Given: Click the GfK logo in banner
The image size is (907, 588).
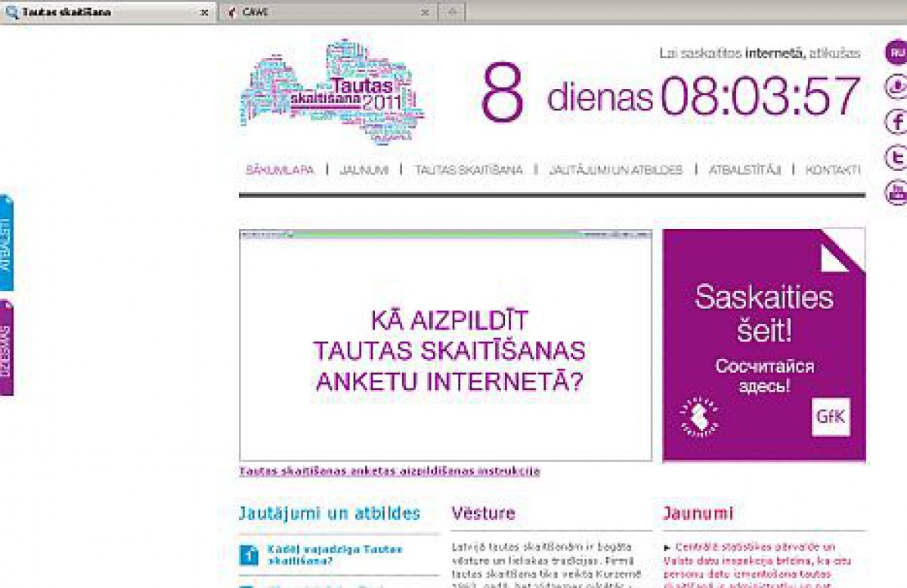Looking at the screenshot, I should [831, 417].
